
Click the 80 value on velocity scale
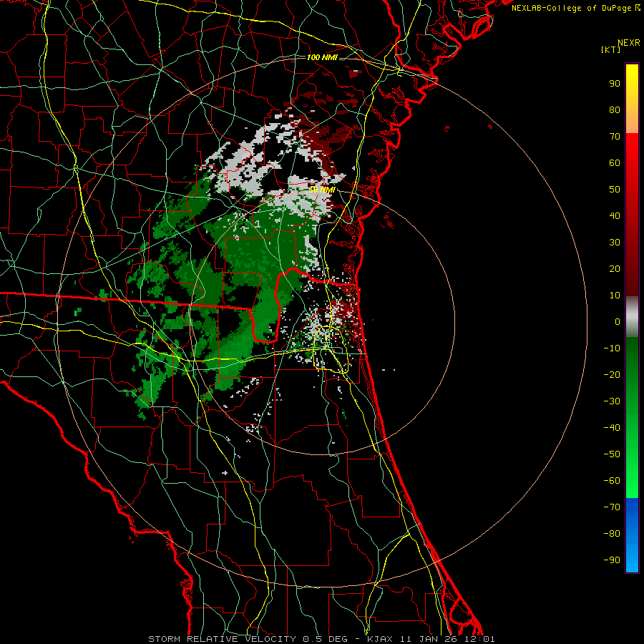point(615,109)
